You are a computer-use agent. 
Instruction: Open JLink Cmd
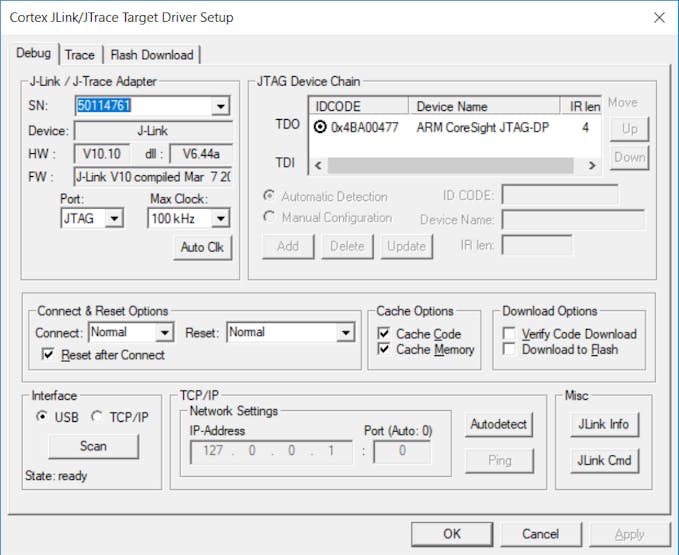(x=604, y=461)
